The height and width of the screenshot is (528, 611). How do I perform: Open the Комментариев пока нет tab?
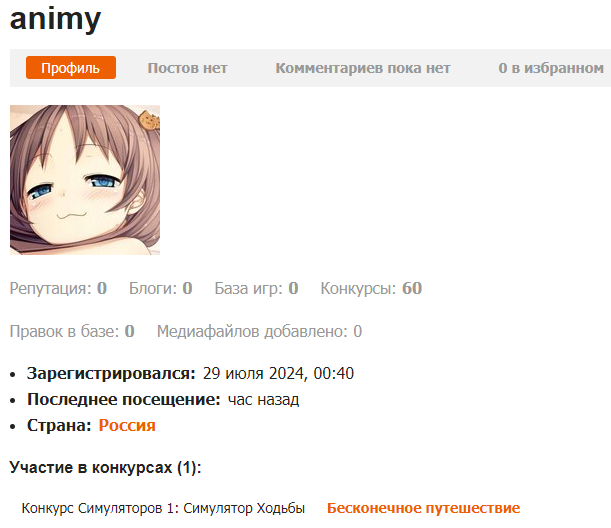(363, 68)
